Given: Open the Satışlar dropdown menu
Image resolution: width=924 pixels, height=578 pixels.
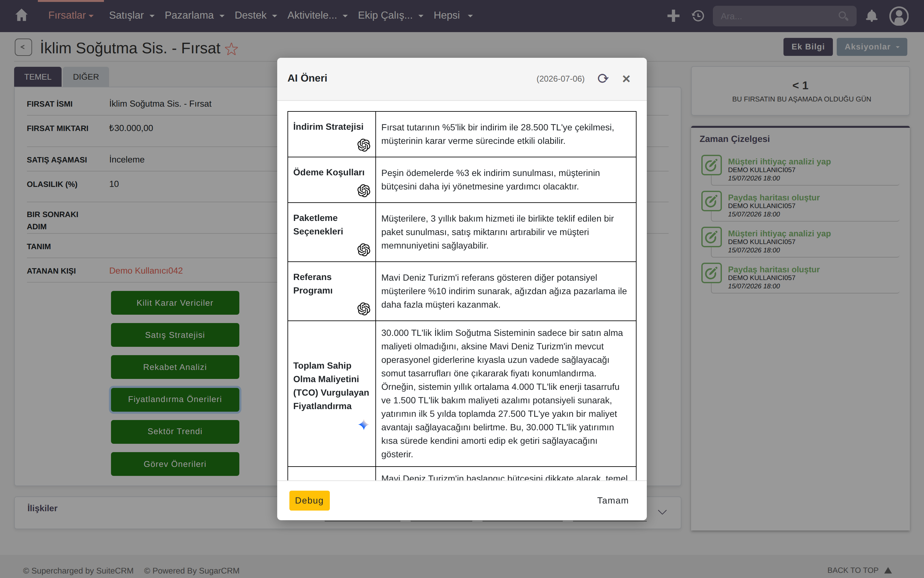Looking at the screenshot, I should [132, 15].
